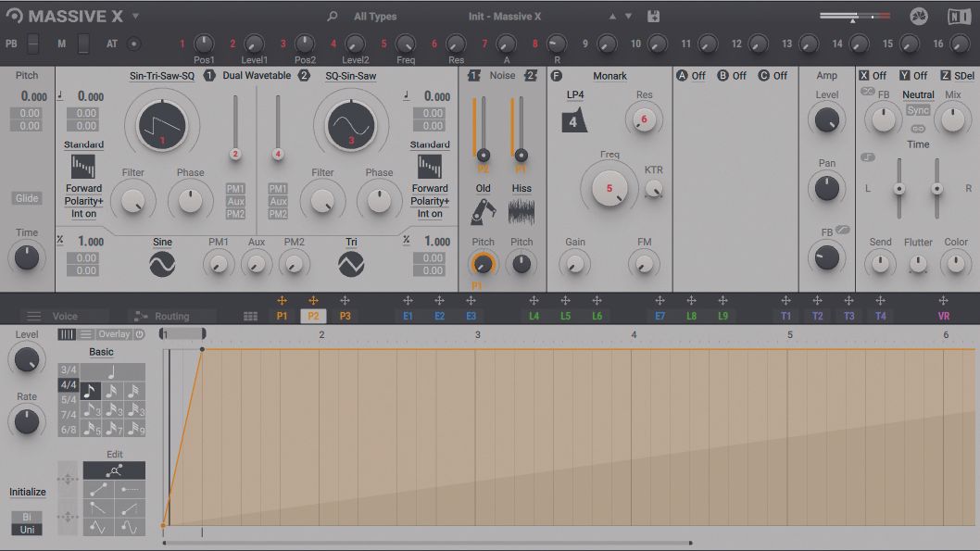Image resolution: width=980 pixels, height=551 pixels.
Task: Click the search magnifier in the header
Action: click(x=330, y=16)
